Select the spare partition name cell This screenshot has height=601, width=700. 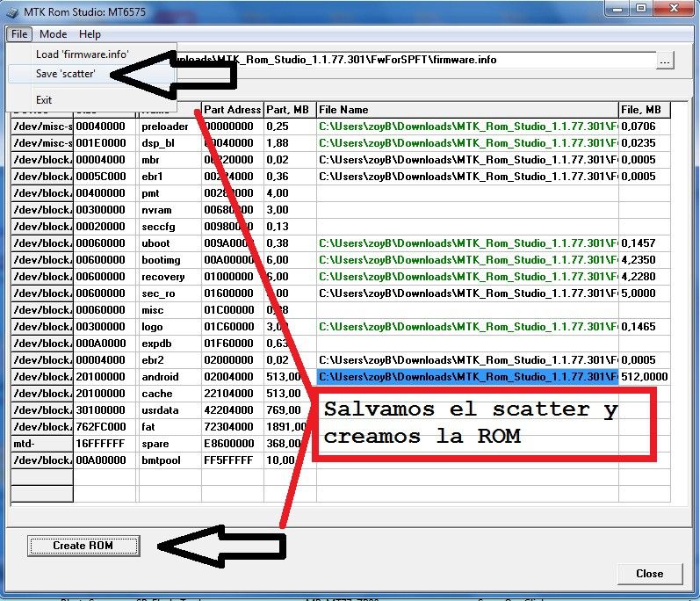(x=170, y=444)
